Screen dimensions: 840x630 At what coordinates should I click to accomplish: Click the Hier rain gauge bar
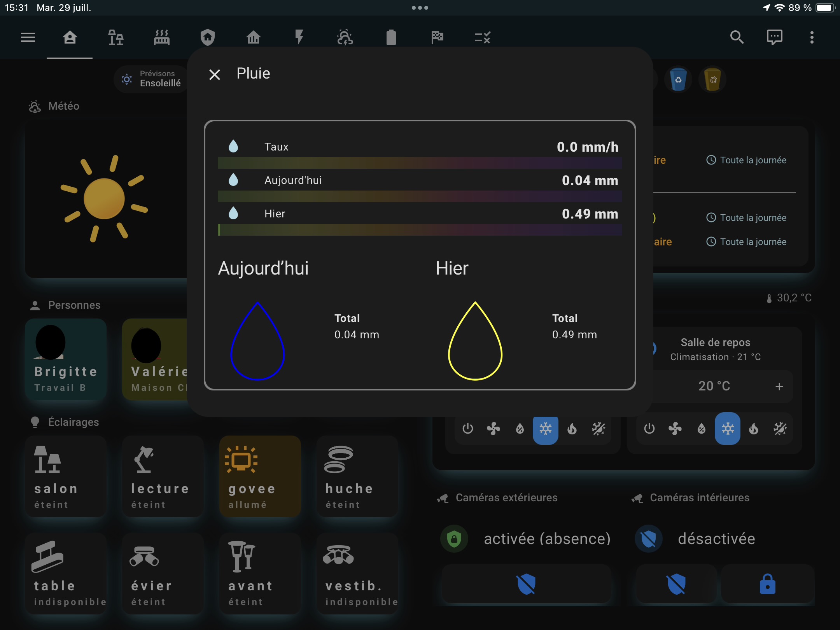point(419,230)
